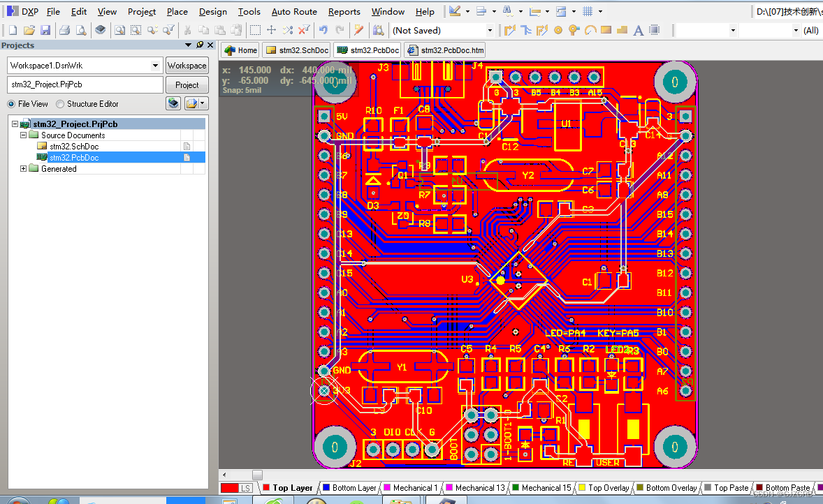Screen dimensions: 823x504
Task: Select the Place Via tool
Action: (x=574, y=31)
